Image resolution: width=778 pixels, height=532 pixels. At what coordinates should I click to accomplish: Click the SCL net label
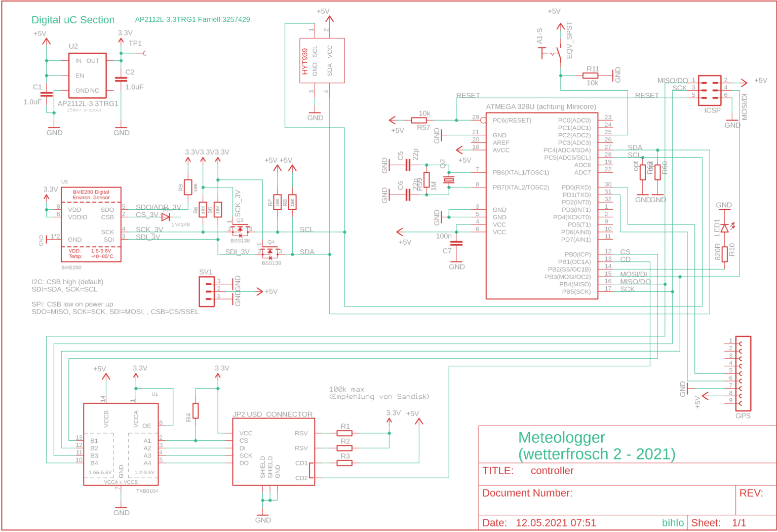click(307, 230)
